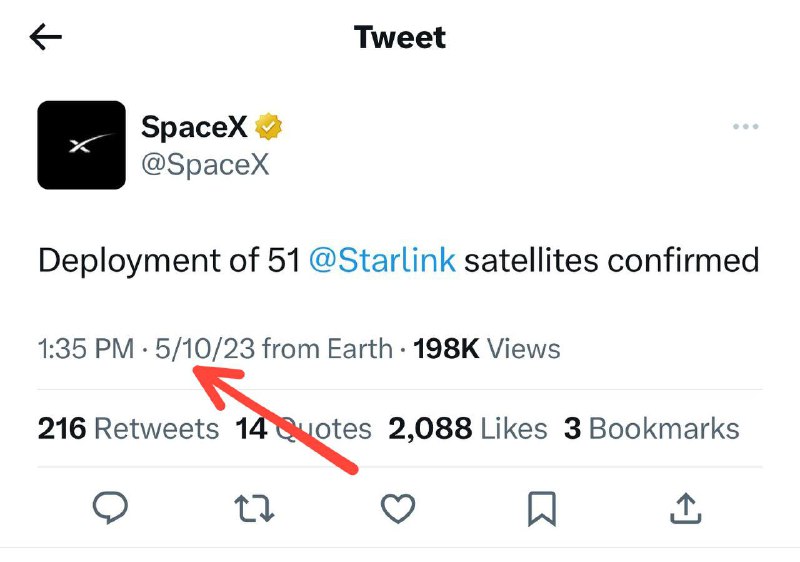The image size is (800, 562).
Task: Share the tweet via upload icon
Action: coord(685,508)
